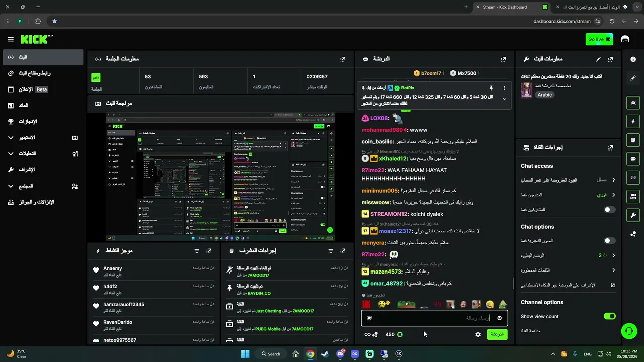Send message with الدردشة button
Viewport: 644px width, 362px height.
(497, 334)
